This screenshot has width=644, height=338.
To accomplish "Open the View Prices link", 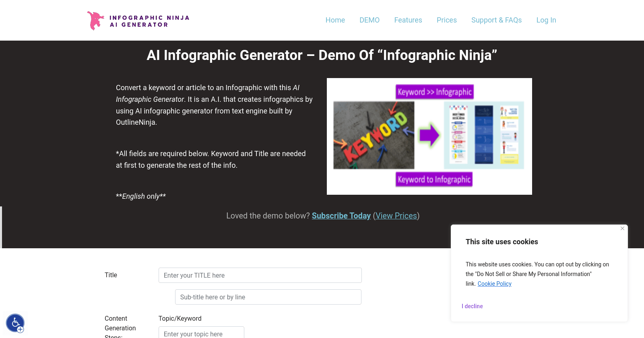I will coord(396,216).
